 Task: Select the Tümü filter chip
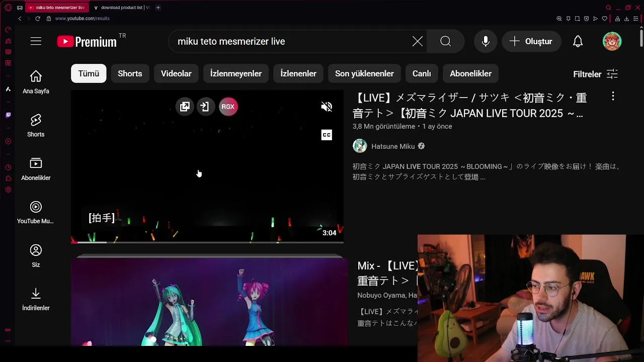pyautogui.click(x=89, y=73)
